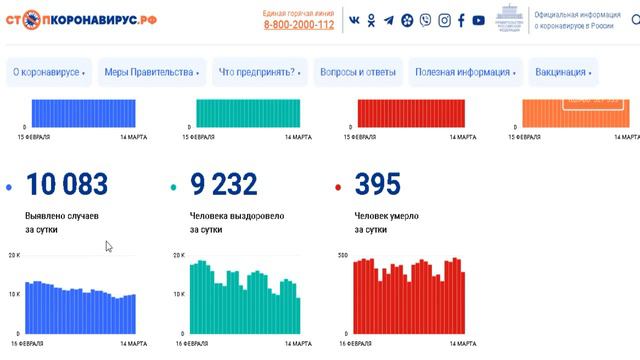Click the Человека выздоровело за сутки label
Image resolution: width=640 pixels, height=360 pixels.
coord(237,222)
